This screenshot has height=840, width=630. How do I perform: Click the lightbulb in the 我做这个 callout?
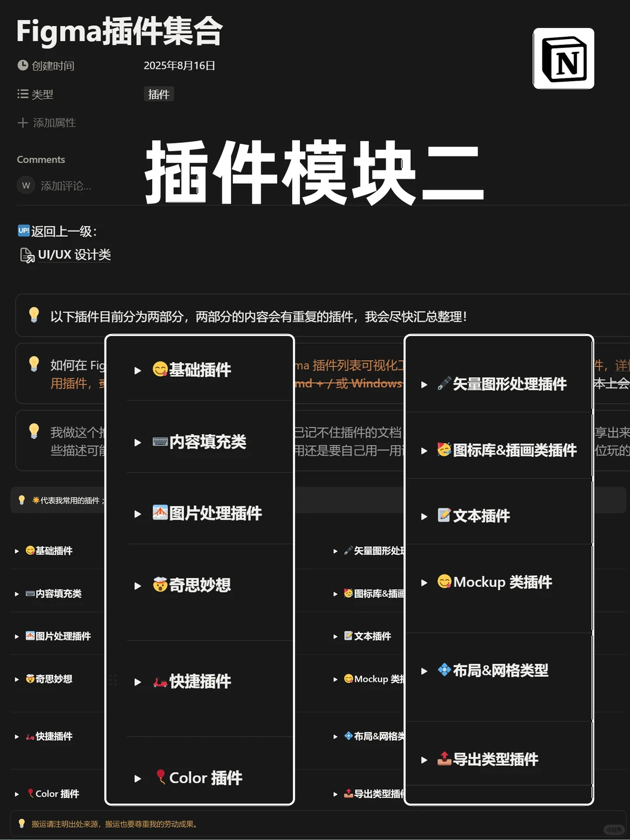pyautogui.click(x=34, y=432)
